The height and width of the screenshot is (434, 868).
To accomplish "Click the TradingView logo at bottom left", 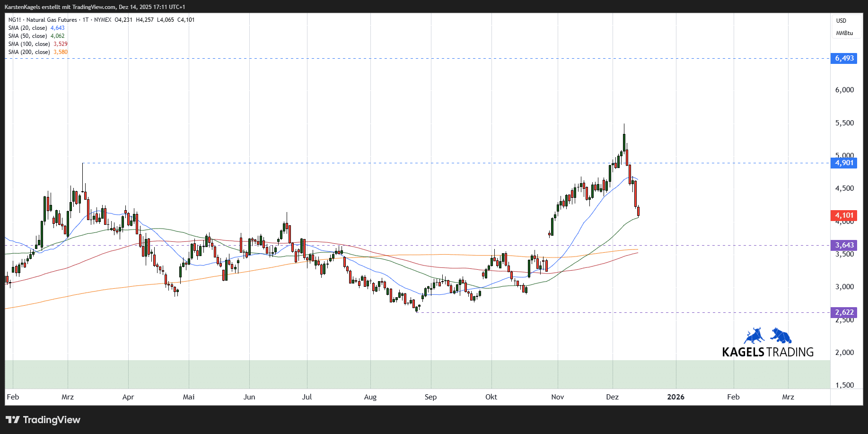I will pos(43,420).
